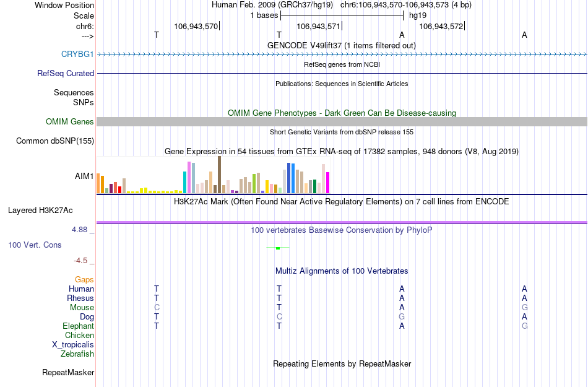Click the Multiz Alignments of 100 Vertebrates title
Viewport: 588px width, 387px height.
342,271
